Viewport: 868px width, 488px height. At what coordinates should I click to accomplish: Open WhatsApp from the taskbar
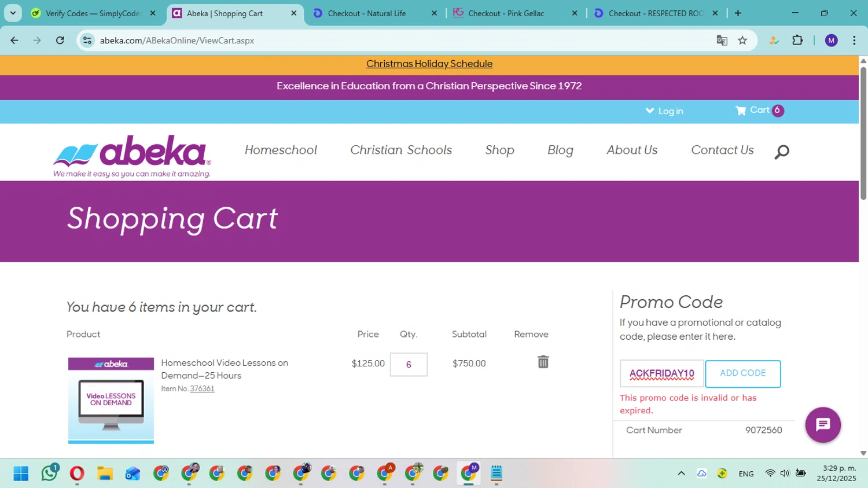tap(49, 474)
